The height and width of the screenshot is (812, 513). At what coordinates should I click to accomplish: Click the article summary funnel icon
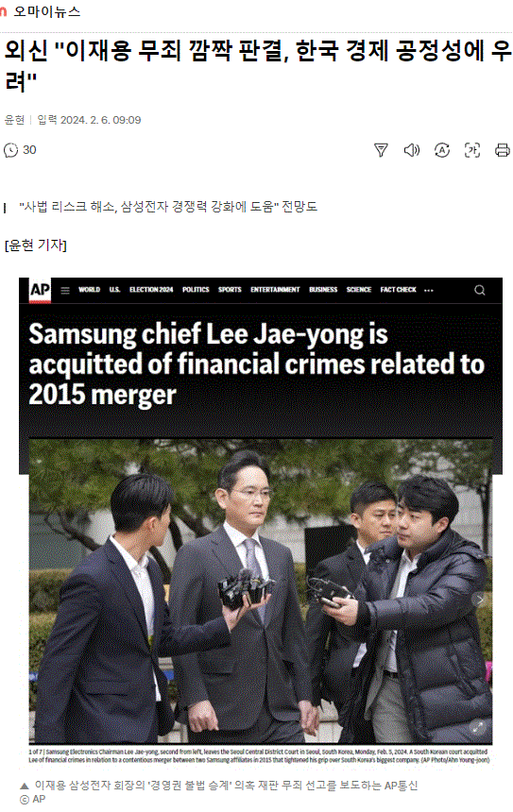(x=381, y=150)
